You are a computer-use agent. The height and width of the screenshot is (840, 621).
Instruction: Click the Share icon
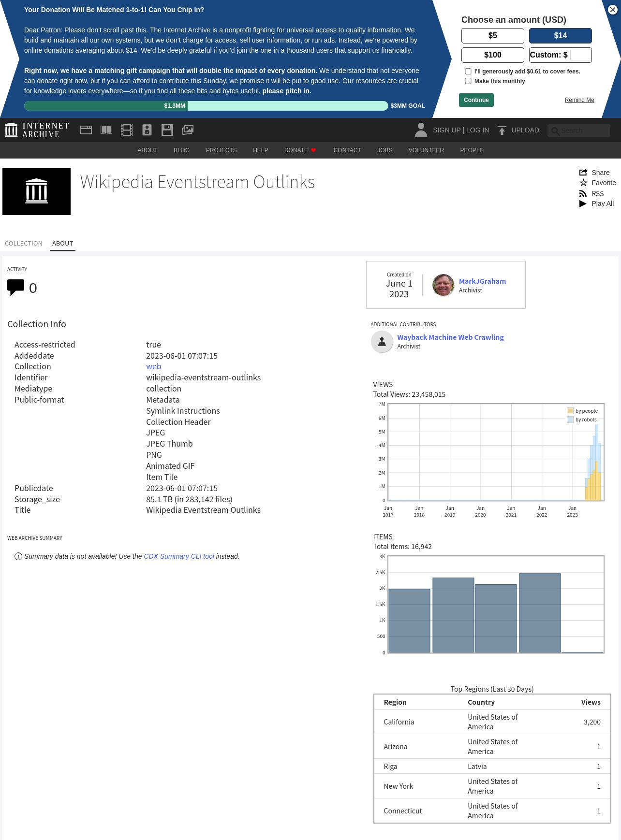583,173
